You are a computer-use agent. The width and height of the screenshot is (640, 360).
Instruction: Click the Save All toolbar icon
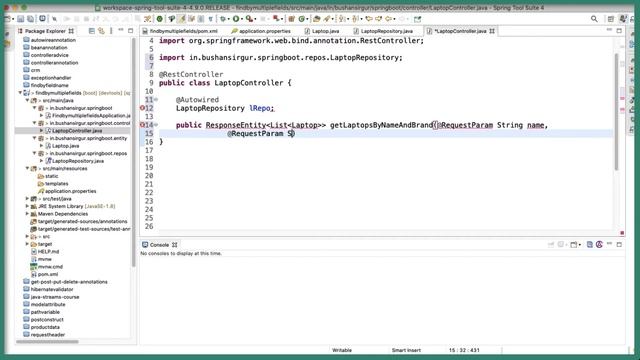(x=31, y=19)
